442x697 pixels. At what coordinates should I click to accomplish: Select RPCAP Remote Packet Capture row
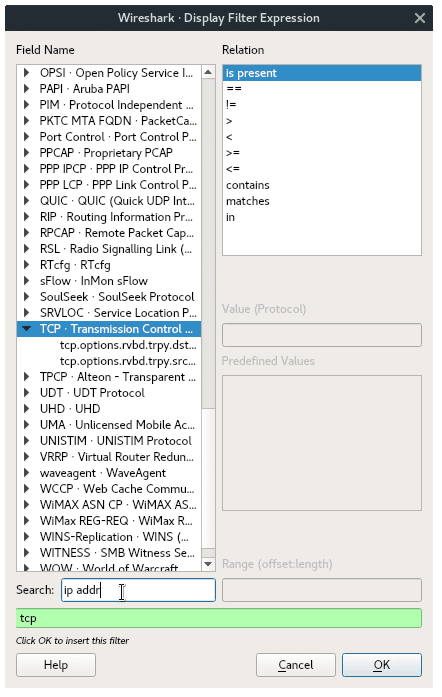click(109, 233)
